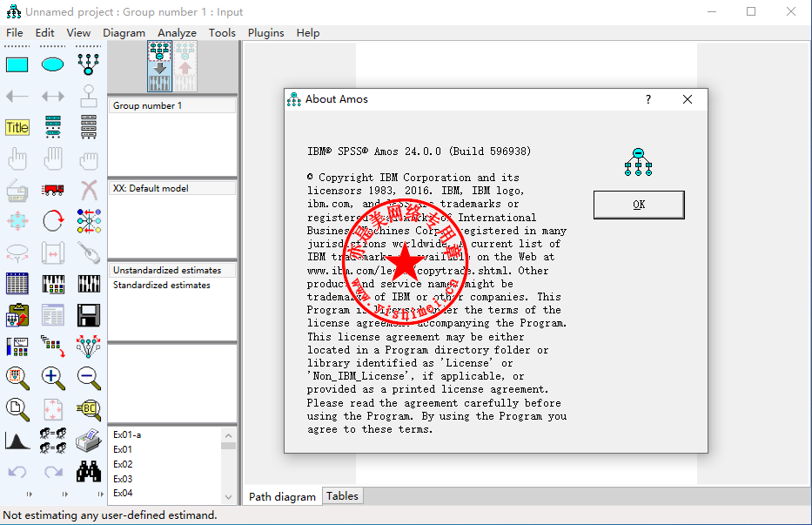Open the Diagram menu

(124, 33)
